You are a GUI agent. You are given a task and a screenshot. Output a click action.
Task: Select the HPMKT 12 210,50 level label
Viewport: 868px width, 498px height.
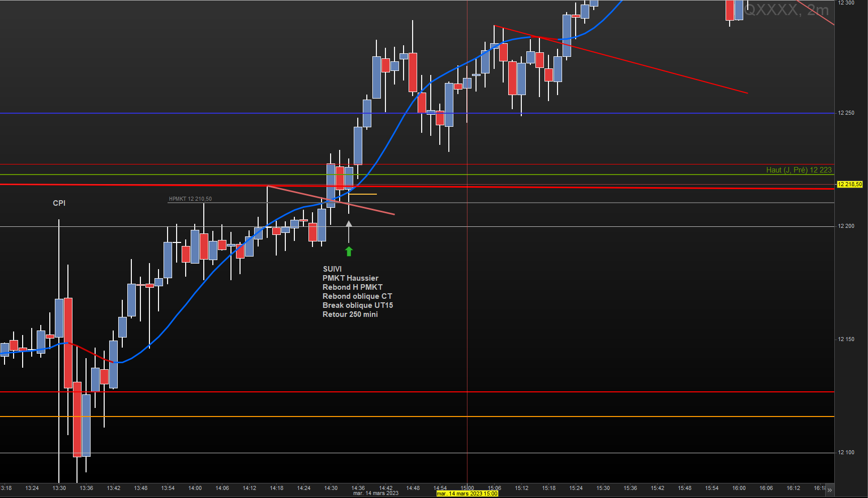[x=190, y=199]
